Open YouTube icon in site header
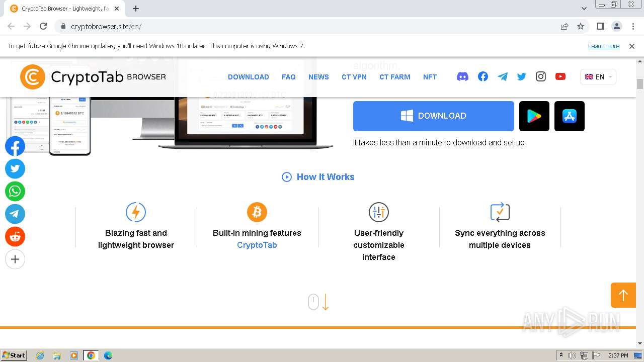The width and height of the screenshot is (644, 362). point(560,76)
